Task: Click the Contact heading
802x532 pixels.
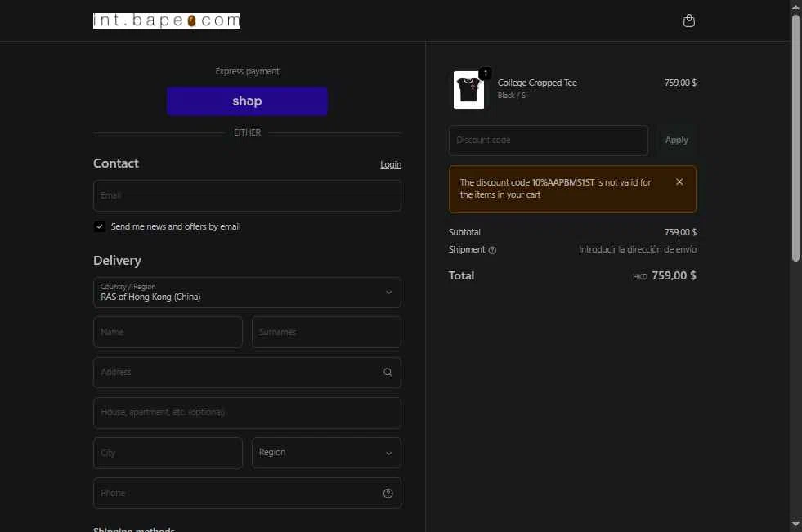Action: (115, 163)
